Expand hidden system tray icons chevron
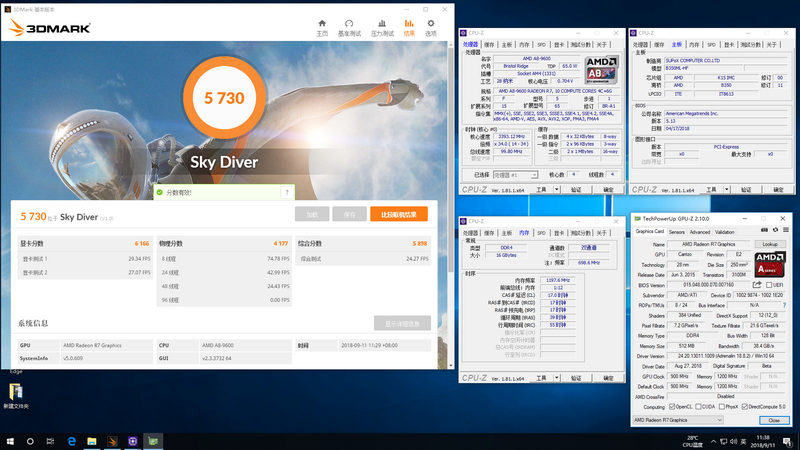Image resolution: width=800 pixels, height=450 pixels. point(713,441)
